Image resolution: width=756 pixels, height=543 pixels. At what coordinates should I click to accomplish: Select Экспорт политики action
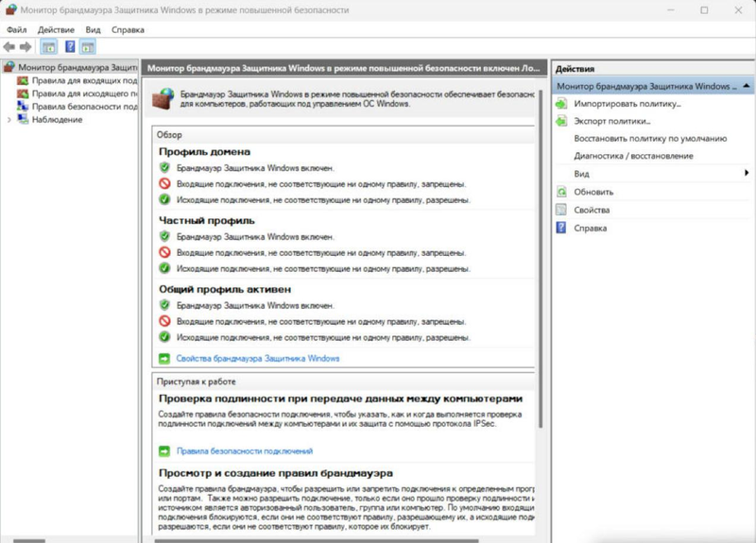(612, 121)
